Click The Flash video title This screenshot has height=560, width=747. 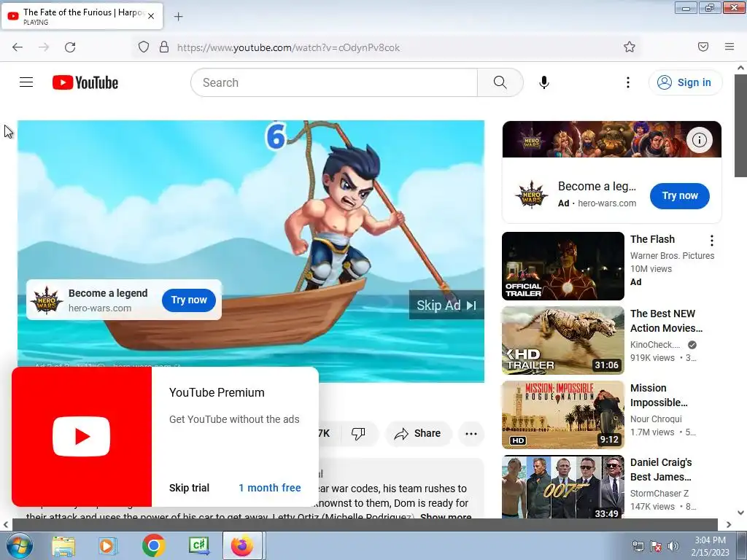tap(653, 239)
